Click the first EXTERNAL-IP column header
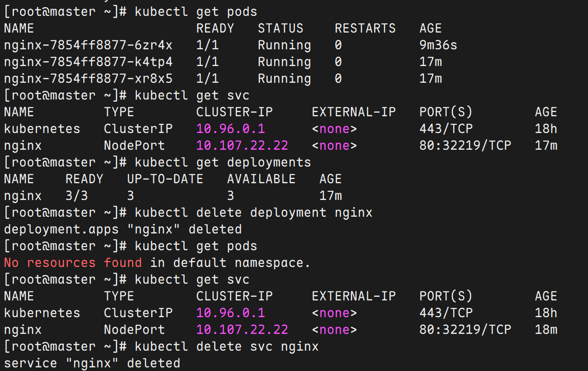 click(x=354, y=112)
